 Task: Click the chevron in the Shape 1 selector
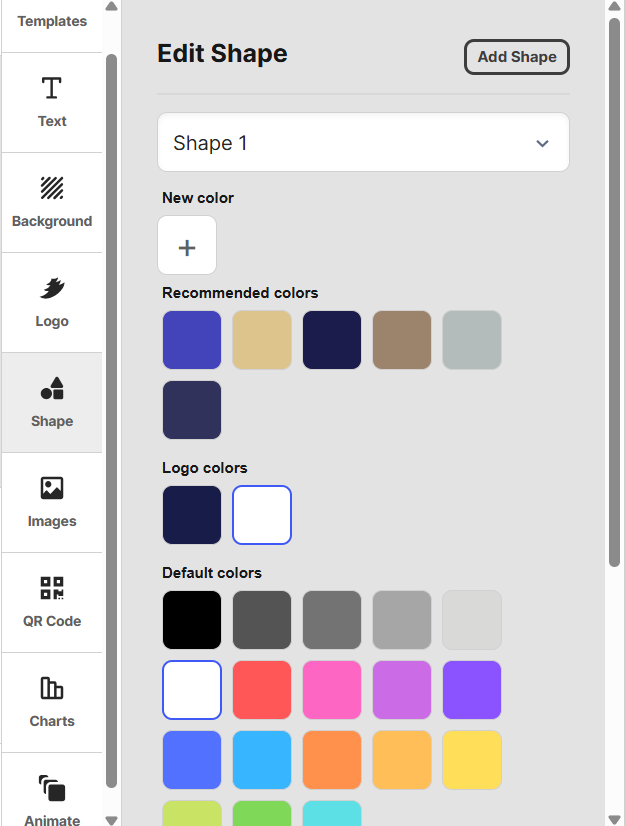coord(542,143)
